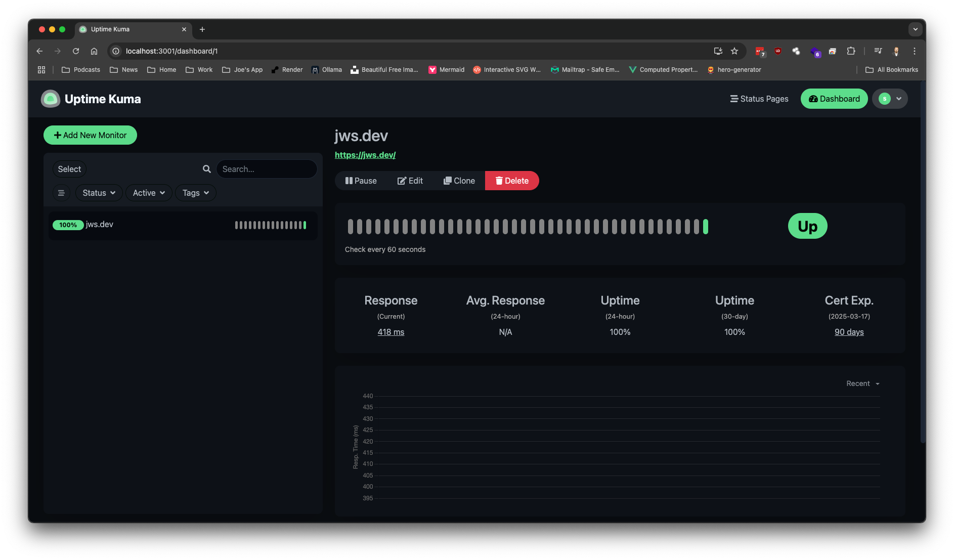Screen dimensions: 954x560
Task: Open the Recent chart range dropdown
Action: [x=863, y=383]
